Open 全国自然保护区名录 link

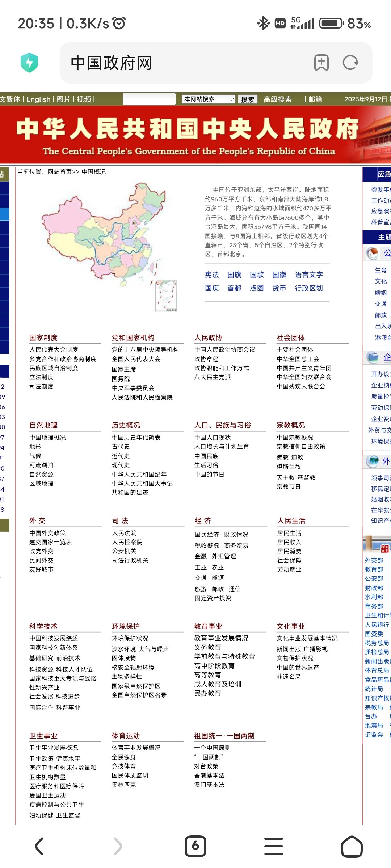[139, 695]
